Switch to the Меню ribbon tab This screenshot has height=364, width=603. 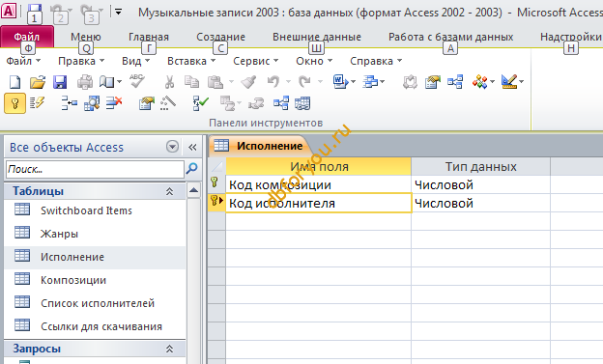point(86,37)
